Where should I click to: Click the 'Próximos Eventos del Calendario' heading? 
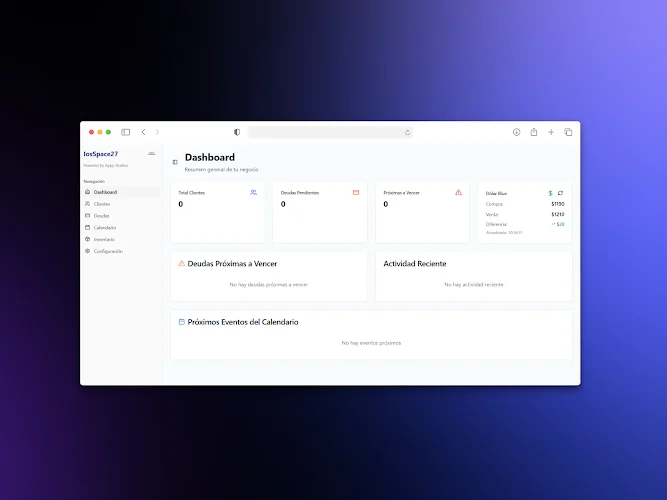[x=243, y=322]
